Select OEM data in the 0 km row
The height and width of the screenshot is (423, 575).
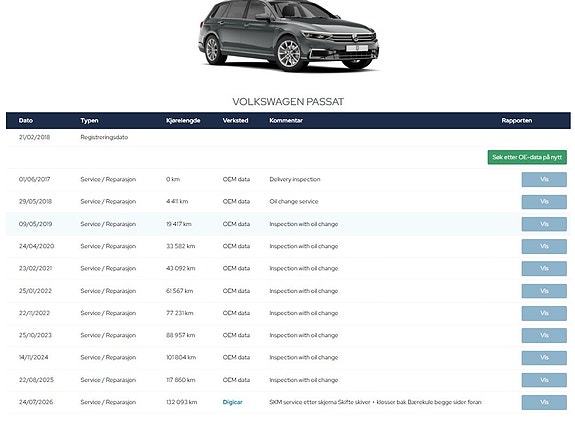(x=236, y=179)
